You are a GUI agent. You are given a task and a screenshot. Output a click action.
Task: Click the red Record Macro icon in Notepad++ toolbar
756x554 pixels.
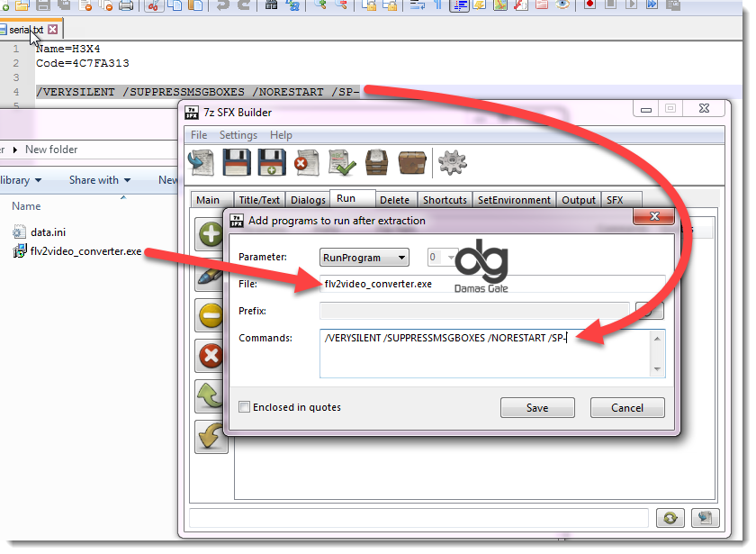(589, 5)
